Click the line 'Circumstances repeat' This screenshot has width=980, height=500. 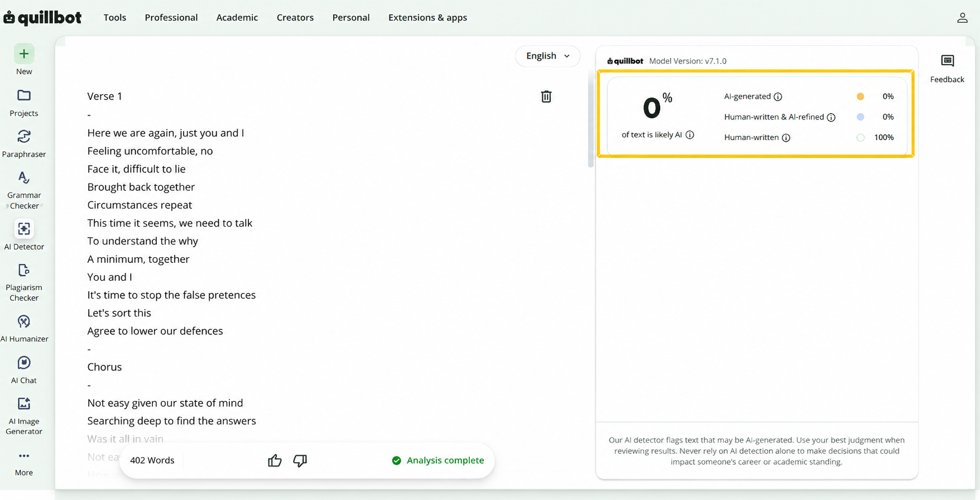click(x=140, y=205)
